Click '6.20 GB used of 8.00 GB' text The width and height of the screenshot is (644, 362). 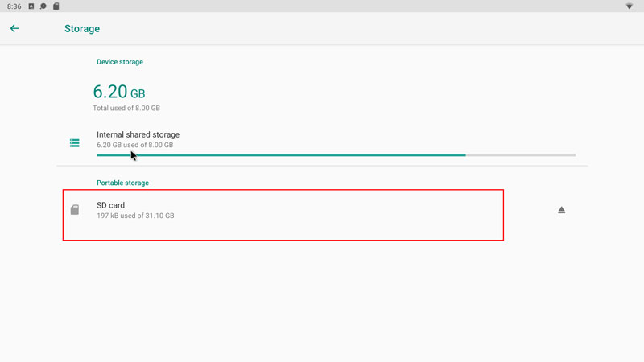click(x=134, y=145)
